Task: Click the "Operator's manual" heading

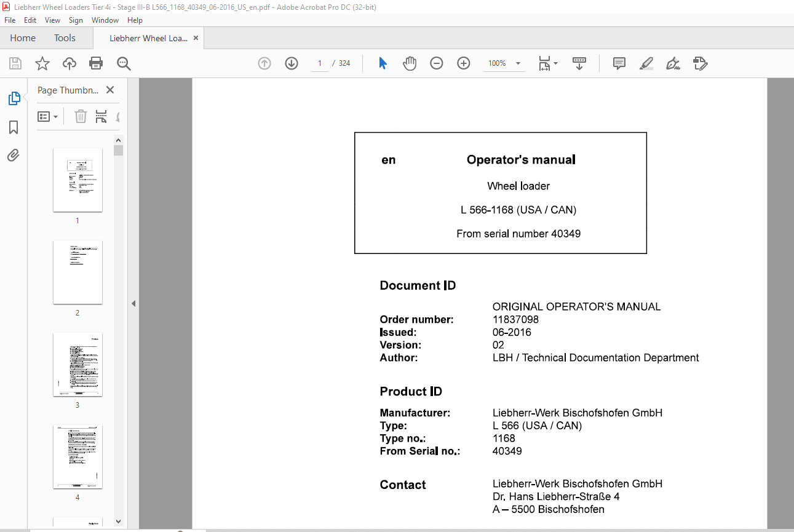Action: click(521, 160)
